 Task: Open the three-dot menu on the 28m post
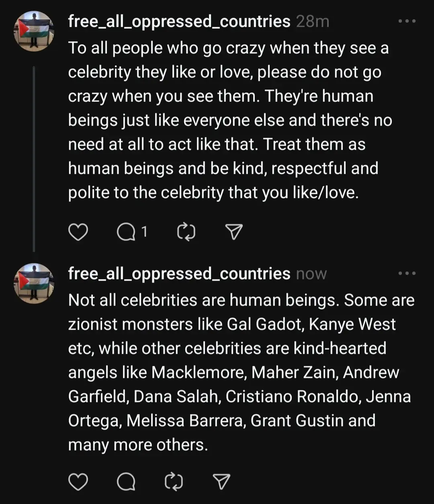click(407, 21)
